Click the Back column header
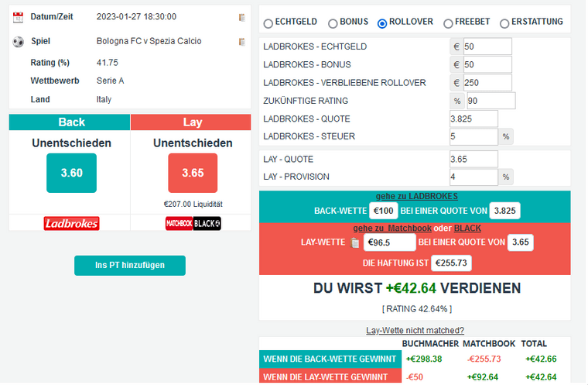 pos(70,122)
